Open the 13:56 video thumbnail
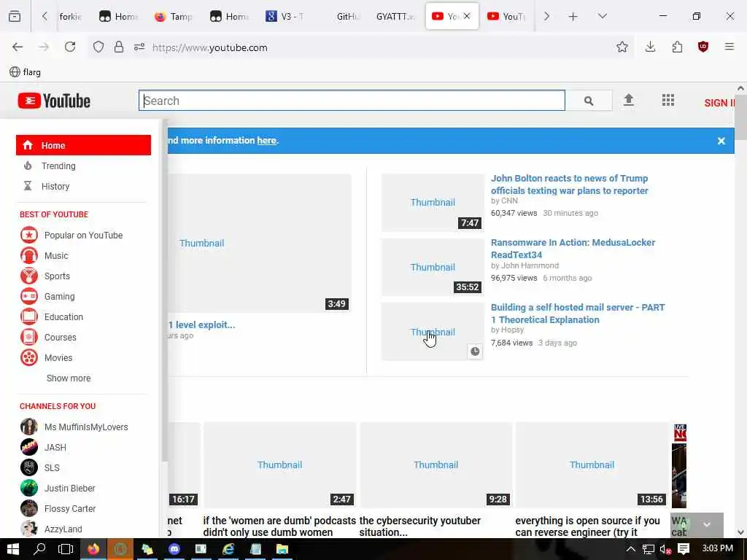This screenshot has width=747, height=560. pyautogui.click(x=592, y=464)
